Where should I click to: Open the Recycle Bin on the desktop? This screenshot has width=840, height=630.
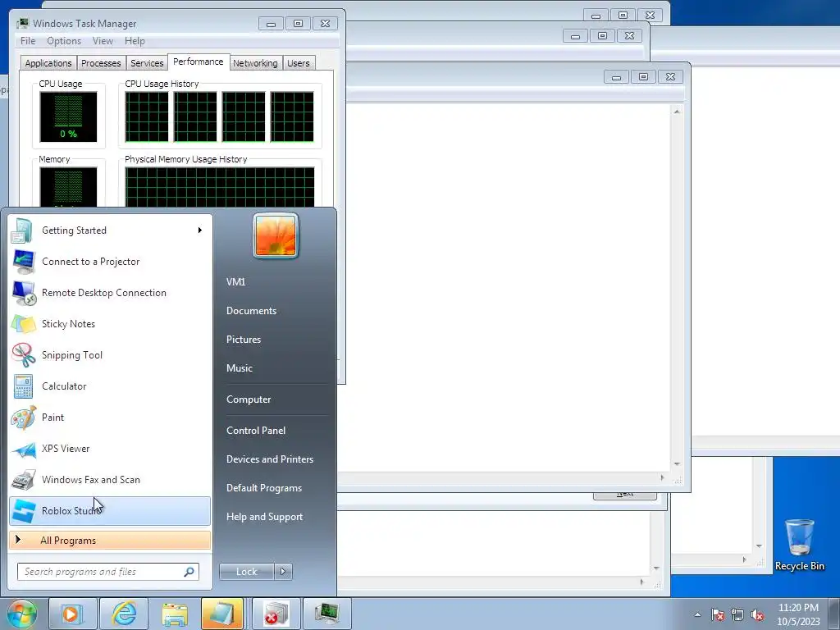pyautogui.click(x=799, y=545)
